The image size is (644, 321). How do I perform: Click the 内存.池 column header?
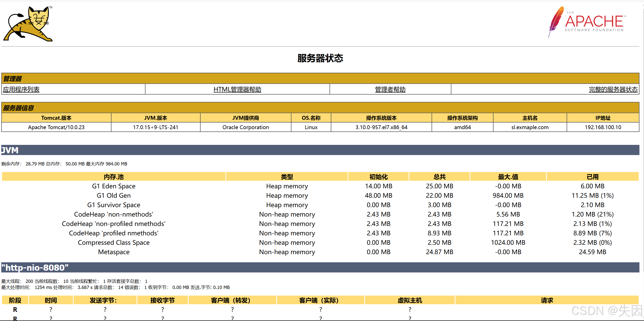pyautogui.click(x=114, y=177)
